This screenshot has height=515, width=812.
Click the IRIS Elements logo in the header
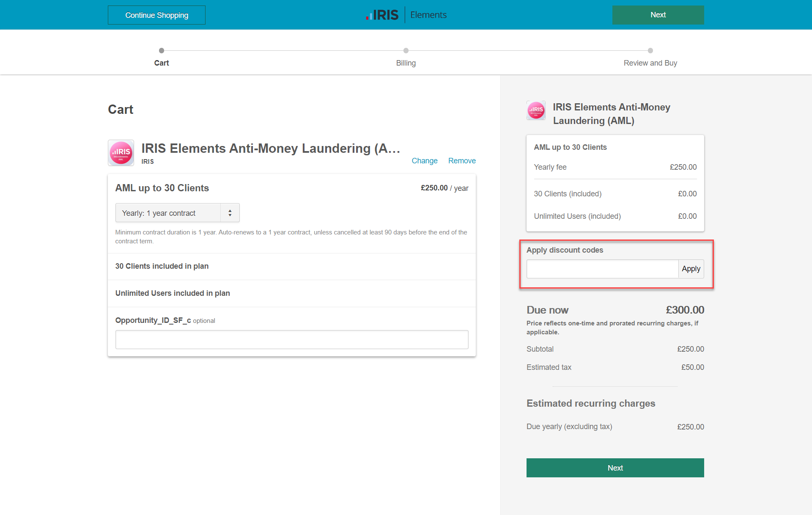[x=406, y=15]
